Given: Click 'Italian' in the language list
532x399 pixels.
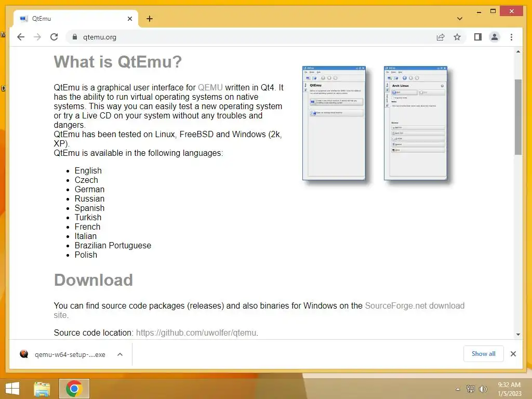Looking at the screenshot, I should (x=86, y=236).
